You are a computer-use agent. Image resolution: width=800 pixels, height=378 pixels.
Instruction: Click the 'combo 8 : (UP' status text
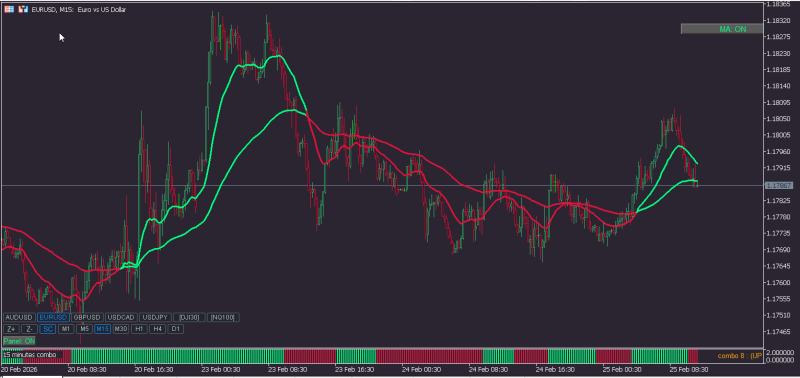pyautogui.click(x=740, y=356)
